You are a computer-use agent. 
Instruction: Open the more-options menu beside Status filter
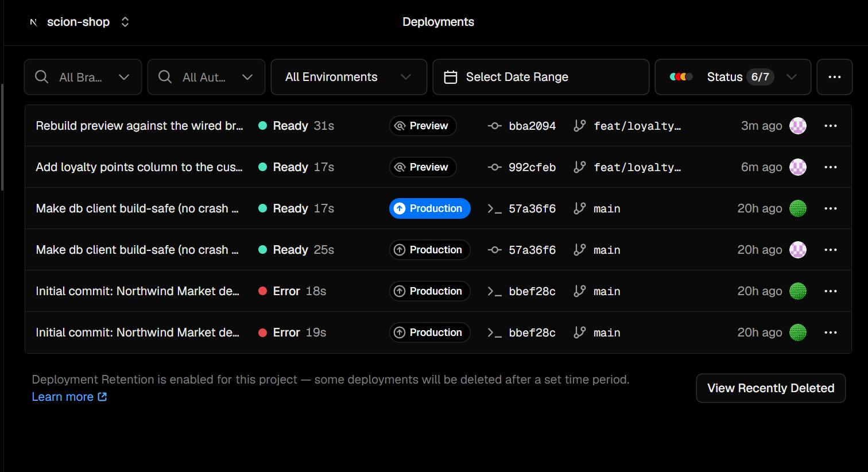click(x=834, y=77)
